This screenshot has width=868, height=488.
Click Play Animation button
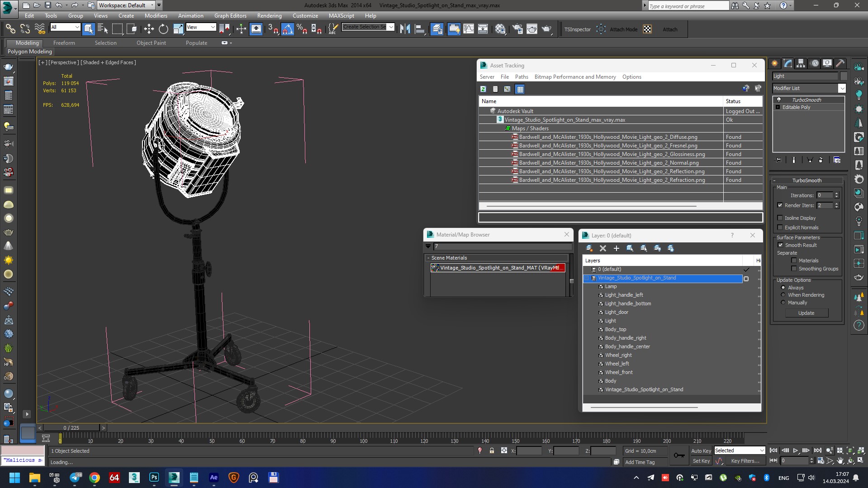click(x=796, y=450)
